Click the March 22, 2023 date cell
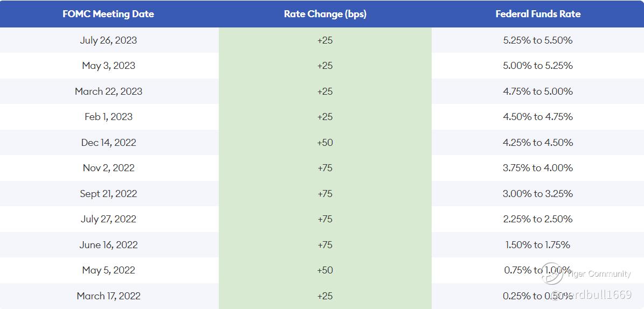 tap(108, 91)
